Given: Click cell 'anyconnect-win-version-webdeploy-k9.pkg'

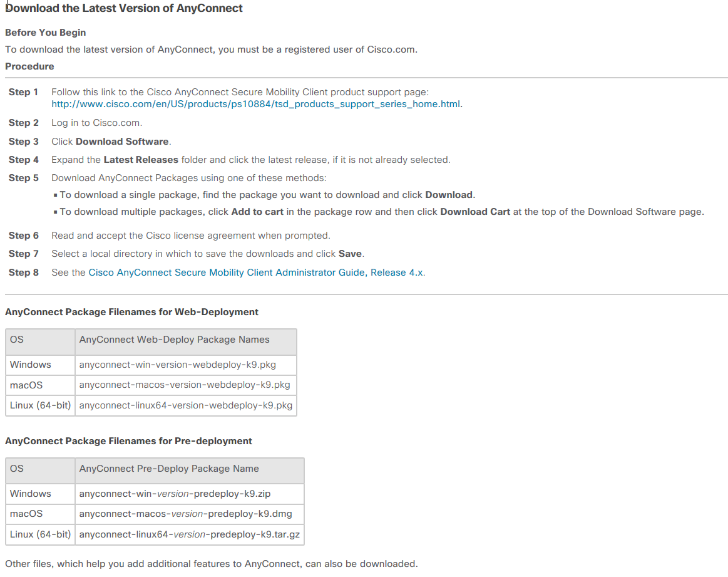Looking at the screenshot, I should (x=186, y=365).
